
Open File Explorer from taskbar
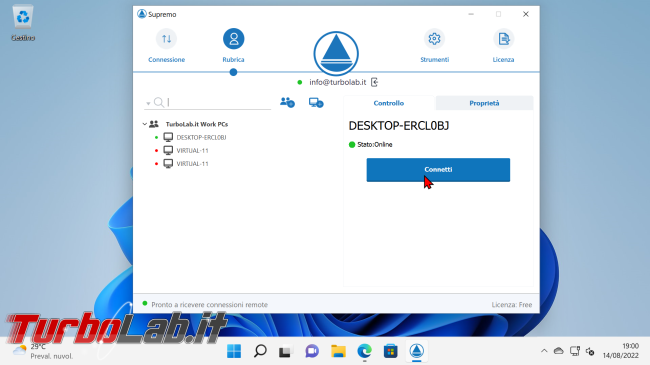(x=338, y=351)
